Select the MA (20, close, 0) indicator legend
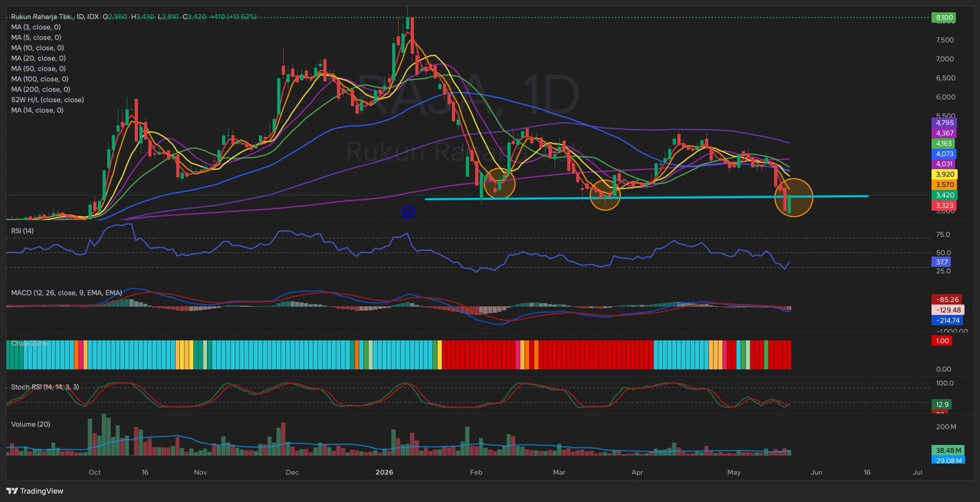The width and height of the screenshot is (980, 502). click(38, 58)
